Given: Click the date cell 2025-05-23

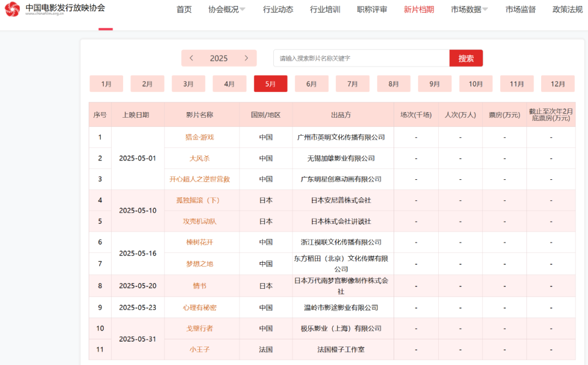Looking at the screenshot, I should click(138, 308).
